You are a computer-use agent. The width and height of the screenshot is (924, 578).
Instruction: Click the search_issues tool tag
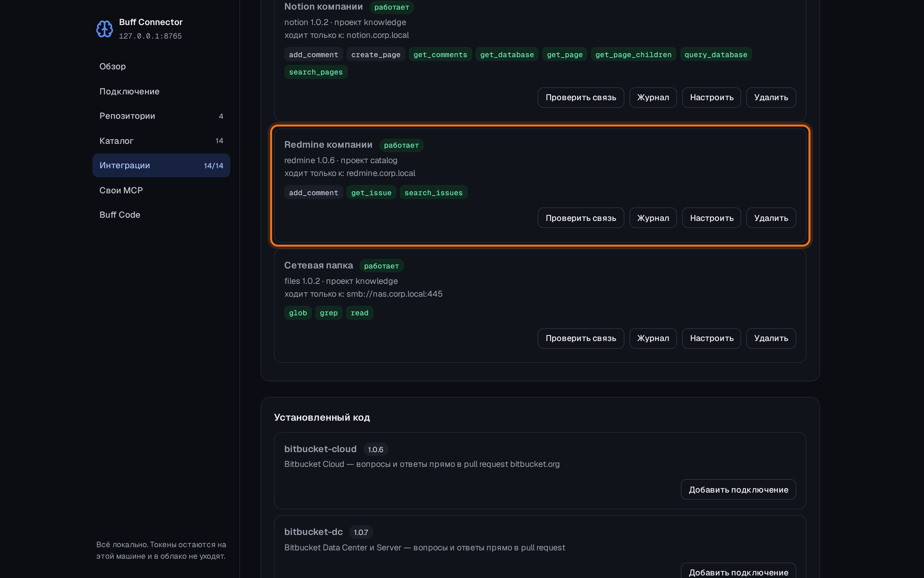[x=433, y=192]
